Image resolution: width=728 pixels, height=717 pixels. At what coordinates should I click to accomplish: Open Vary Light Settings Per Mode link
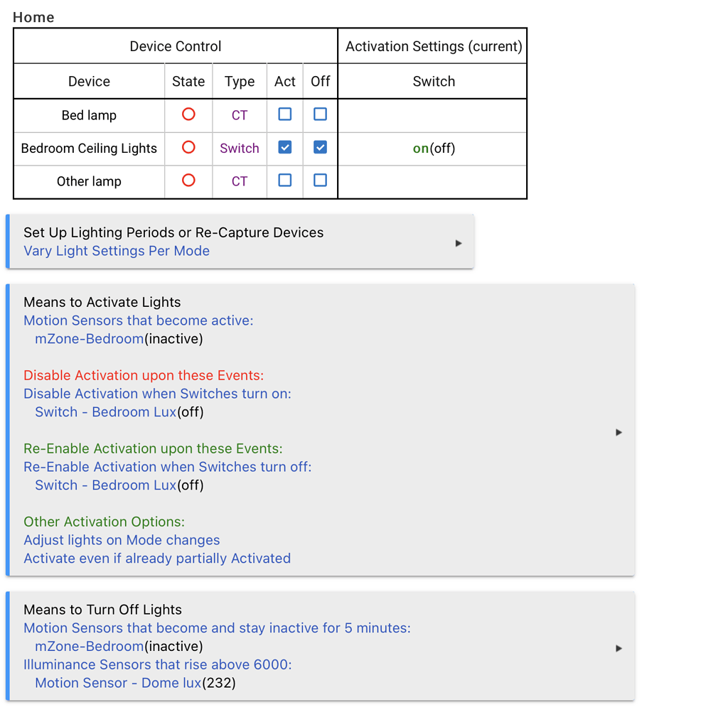117,251
